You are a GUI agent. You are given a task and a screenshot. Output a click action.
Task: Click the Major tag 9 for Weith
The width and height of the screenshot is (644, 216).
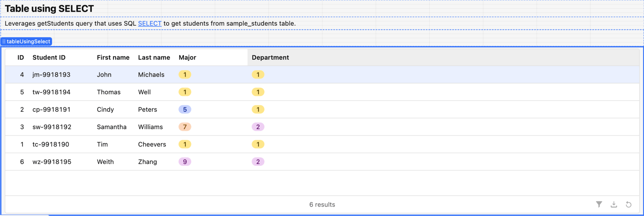tap(185, 162)
